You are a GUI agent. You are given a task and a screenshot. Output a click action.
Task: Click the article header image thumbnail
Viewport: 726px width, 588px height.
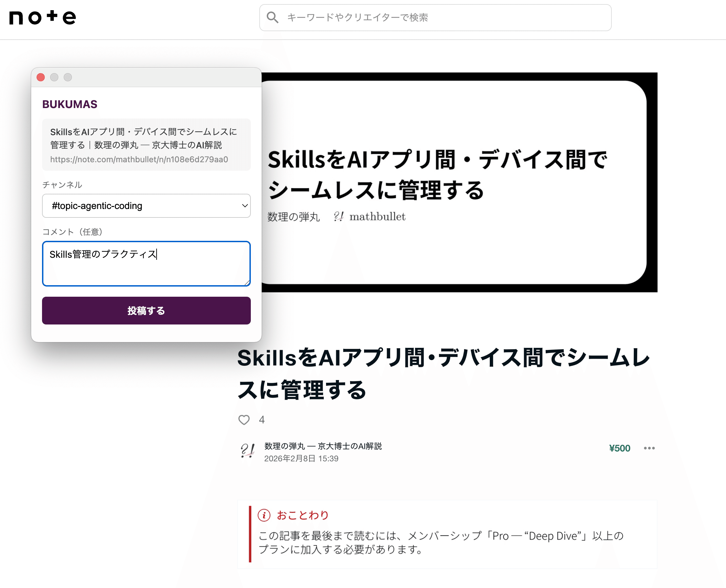(x=459, y=182)
